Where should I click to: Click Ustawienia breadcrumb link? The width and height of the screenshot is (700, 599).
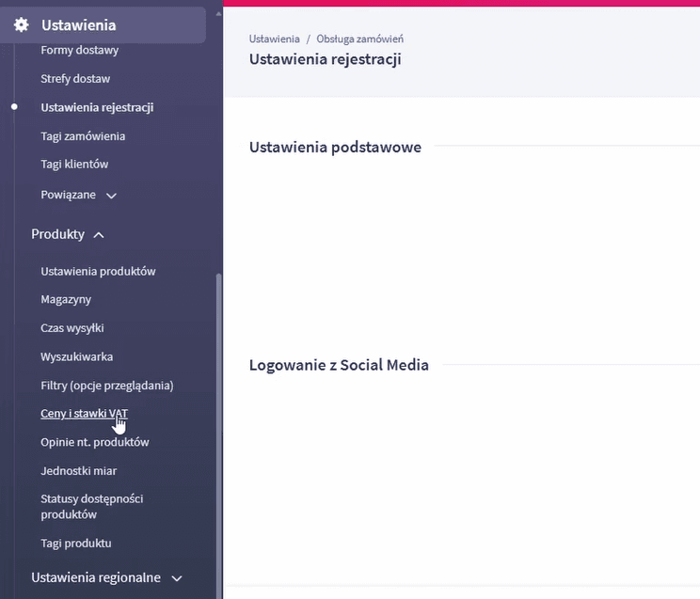tap(274, 39)
